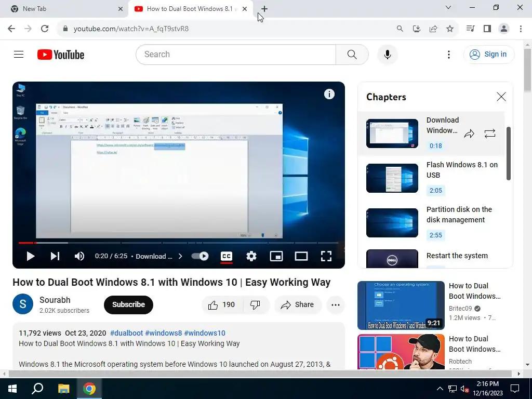Open the tab search dropdown
This screenshot has height=399, width=532.
448,7
